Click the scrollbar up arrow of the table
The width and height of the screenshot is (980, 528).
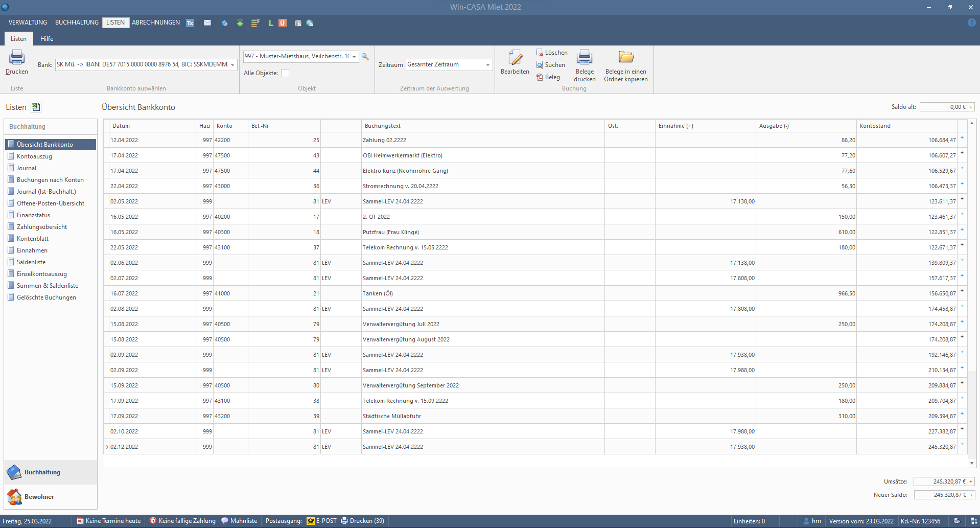point(971,124)
